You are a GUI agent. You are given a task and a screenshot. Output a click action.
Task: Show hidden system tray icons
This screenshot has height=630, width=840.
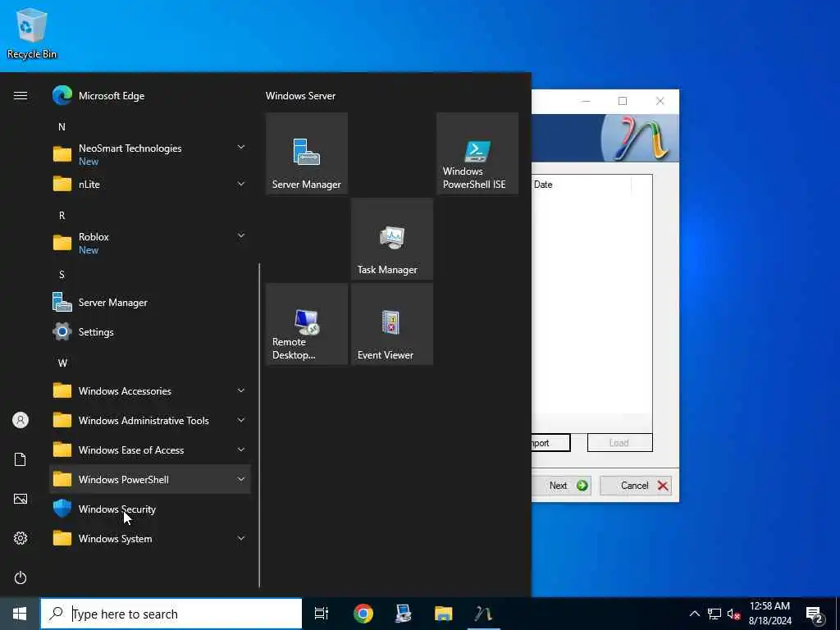694,614
